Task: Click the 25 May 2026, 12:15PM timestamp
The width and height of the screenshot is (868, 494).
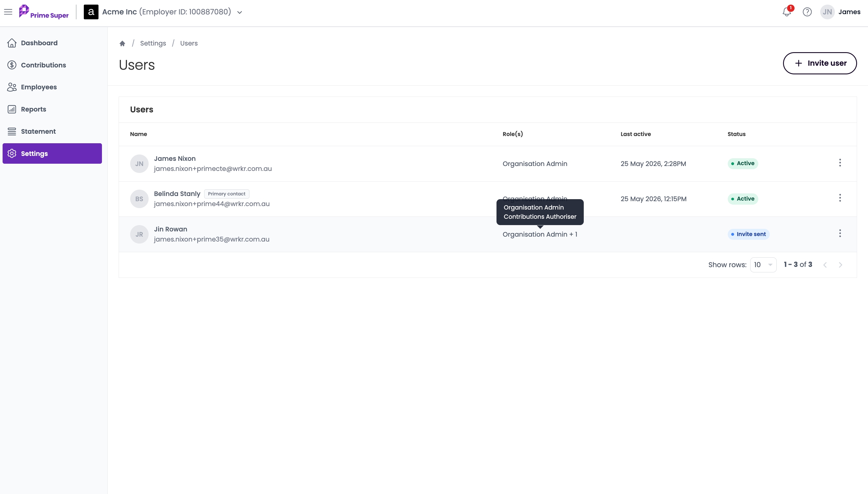Action: coord(653,199)
